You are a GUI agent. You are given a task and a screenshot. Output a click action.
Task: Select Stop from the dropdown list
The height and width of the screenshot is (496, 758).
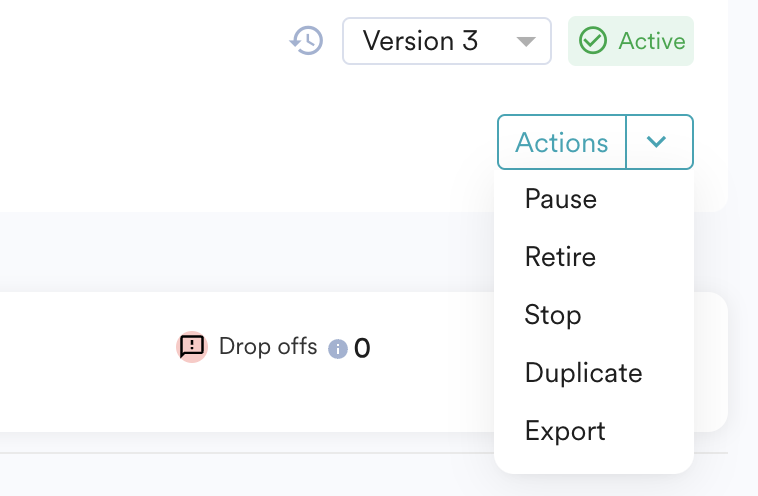[553, 315]
